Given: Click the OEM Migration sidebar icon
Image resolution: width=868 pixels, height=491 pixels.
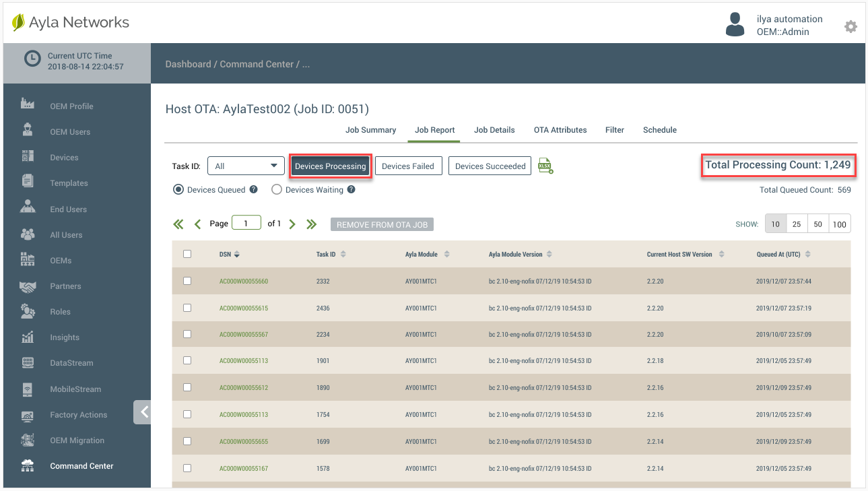Looking at the screenshot, I should coord(28,440).
